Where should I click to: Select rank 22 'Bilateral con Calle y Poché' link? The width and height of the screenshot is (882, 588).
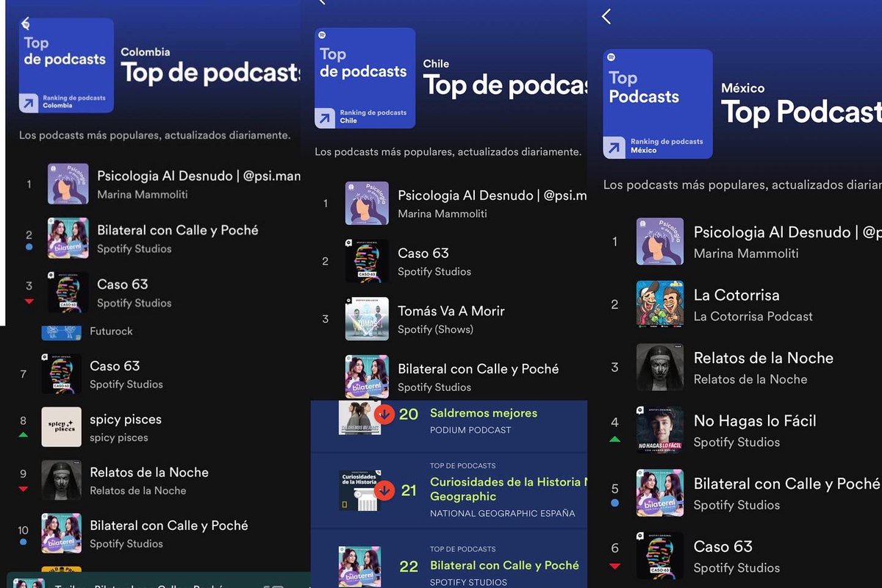(504, 565)
